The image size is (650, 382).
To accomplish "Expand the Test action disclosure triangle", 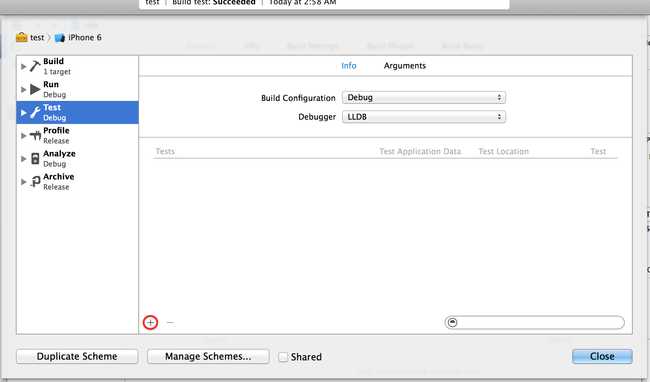I will click(x=24, y=112).
